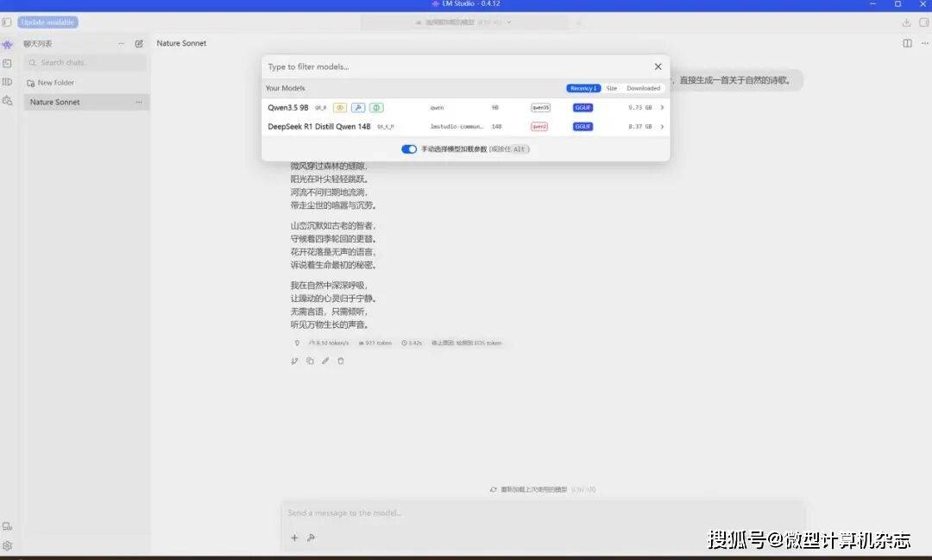Open the Discover search icon in left rail

[x=7, y=101]
